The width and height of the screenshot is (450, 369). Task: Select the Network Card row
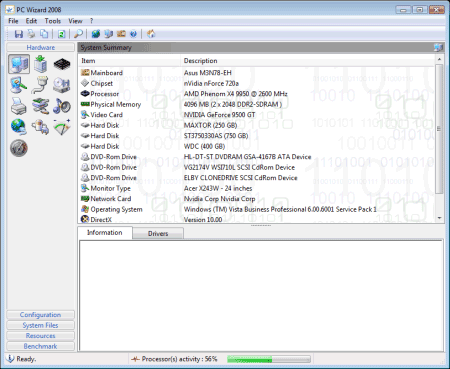click(x=257, y=199)
